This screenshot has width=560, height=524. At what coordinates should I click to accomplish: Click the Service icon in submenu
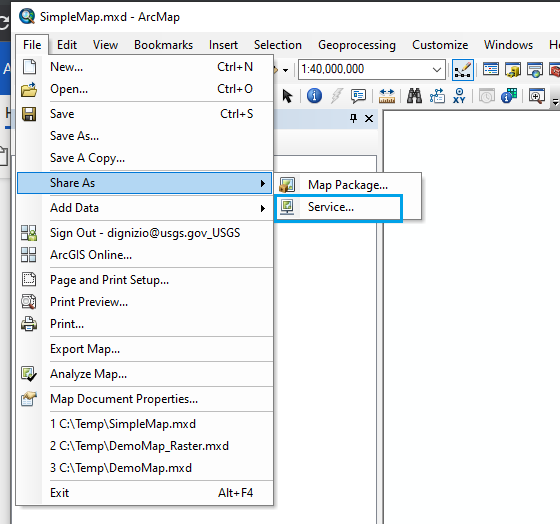(287, 207)
